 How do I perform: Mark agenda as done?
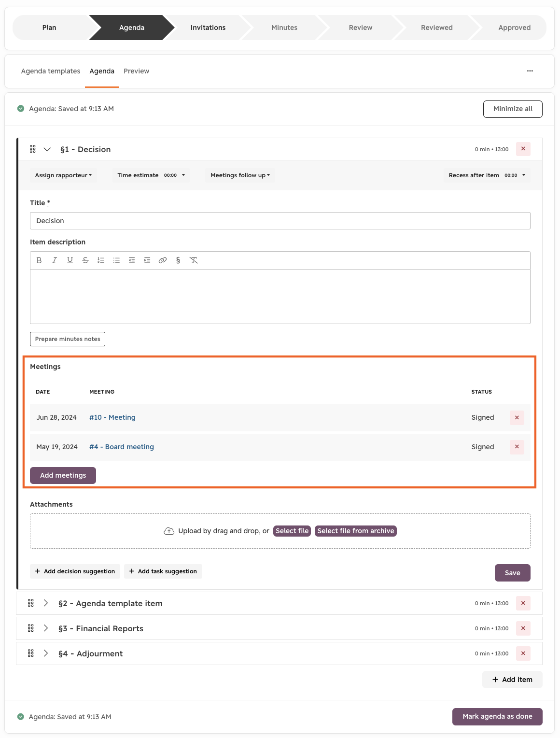497,717
